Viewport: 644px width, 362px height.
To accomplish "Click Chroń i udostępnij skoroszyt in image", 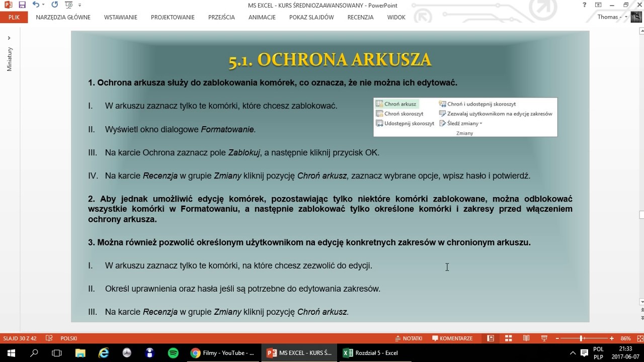I will 477,104.
